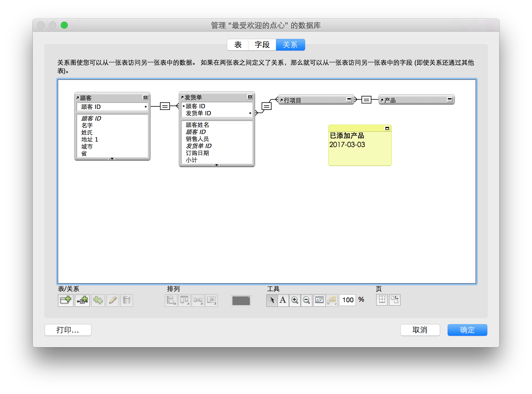Zoom out using the magnifier minus icon
This screenshot has height=394, width=532.
(306, 300)
